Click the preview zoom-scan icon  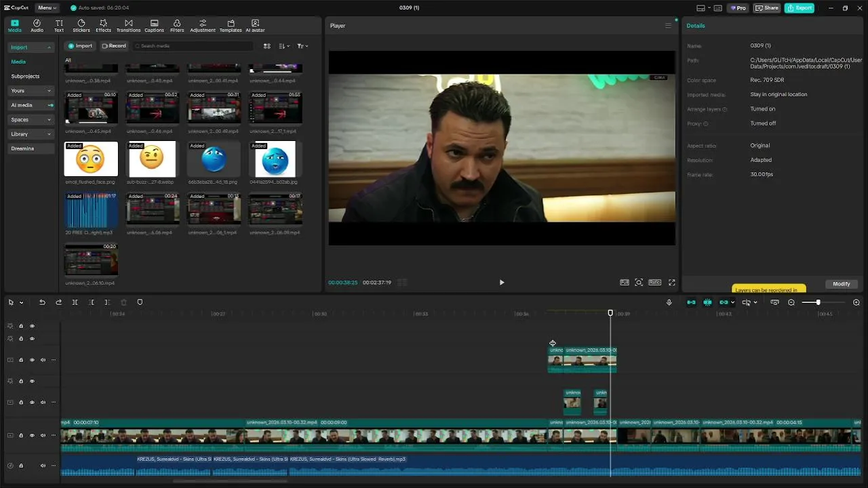coord(639,283)
